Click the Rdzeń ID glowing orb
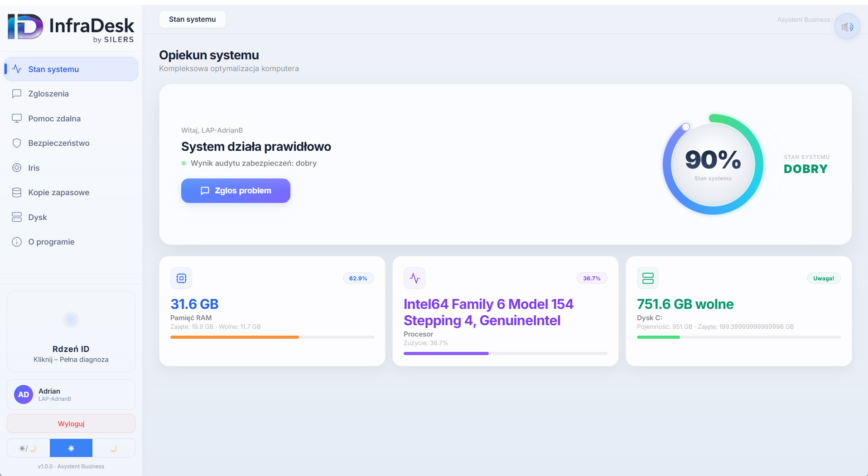Viewport: 868px width, 476px height. tap(71, 320)
